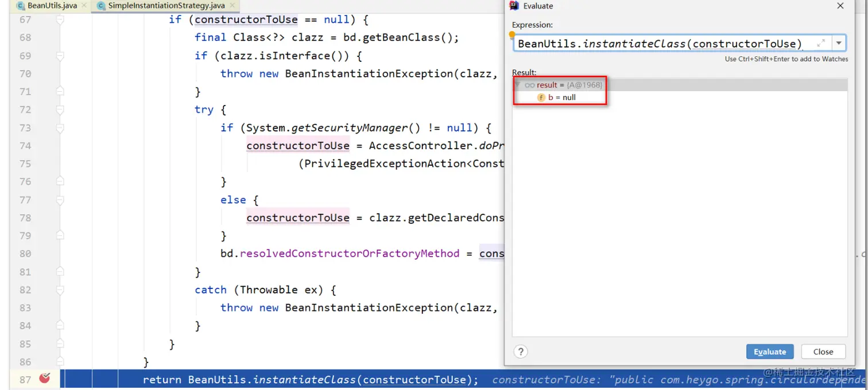868x390 pixels.
Task: Click constructorToUse on line 78
Action: 298,218
